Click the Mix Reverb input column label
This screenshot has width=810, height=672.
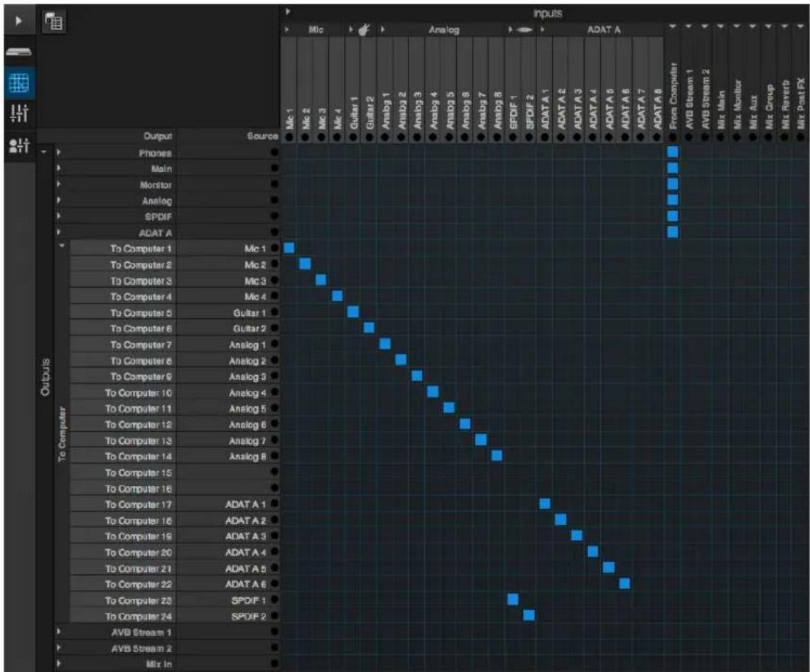click(784, 104)
